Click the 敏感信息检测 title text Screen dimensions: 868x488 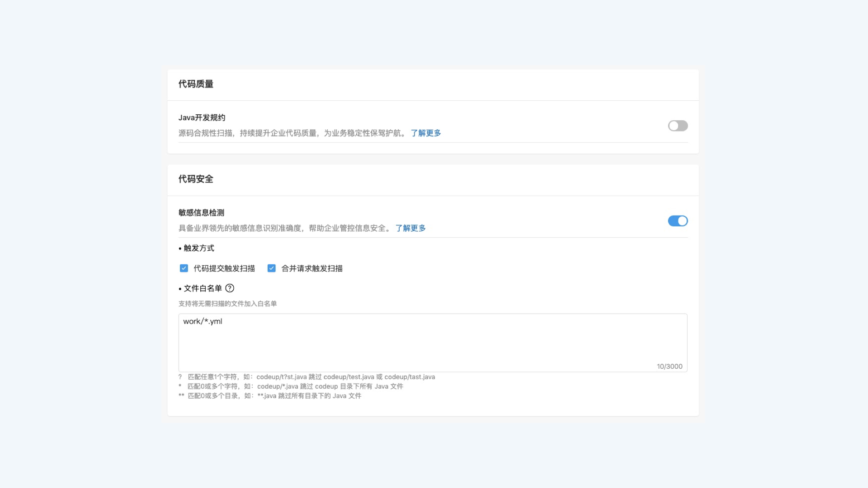pos(201,213)
